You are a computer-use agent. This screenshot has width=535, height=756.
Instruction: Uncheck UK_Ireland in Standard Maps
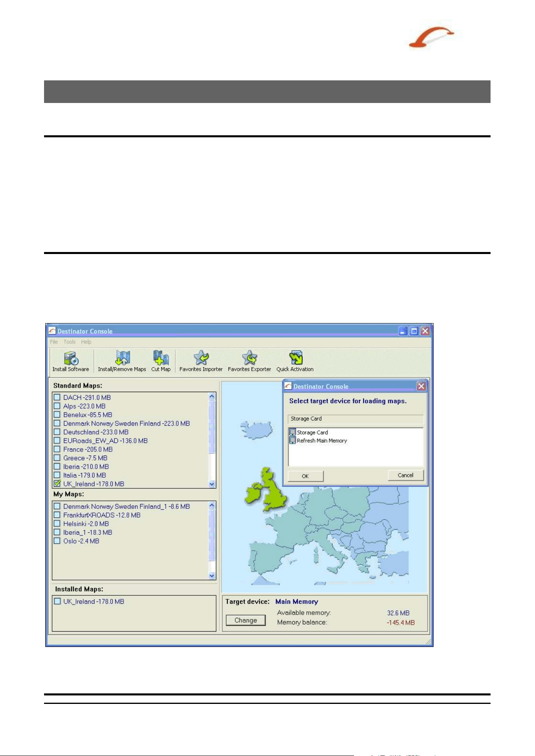(x=57, y=483)
